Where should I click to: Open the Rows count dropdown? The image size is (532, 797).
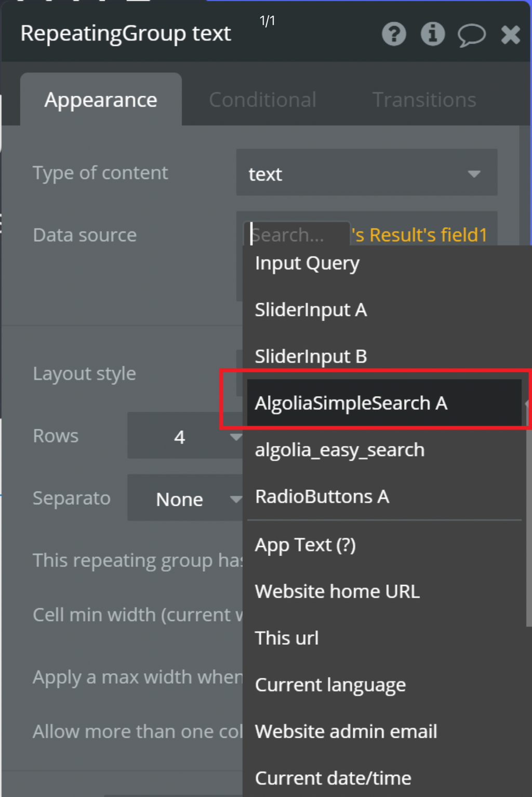184,436
